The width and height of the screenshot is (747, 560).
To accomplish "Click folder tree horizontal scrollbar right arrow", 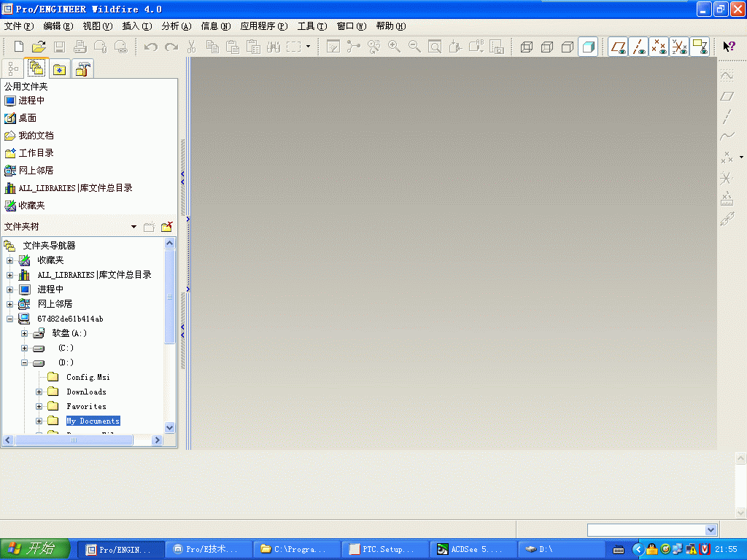I will (x=158, y=440).
